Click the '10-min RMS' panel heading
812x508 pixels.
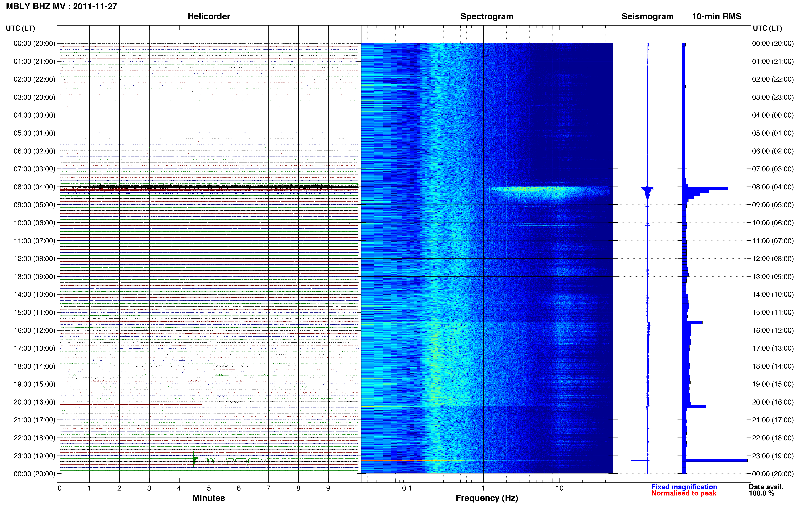click(x=717, y=16)
